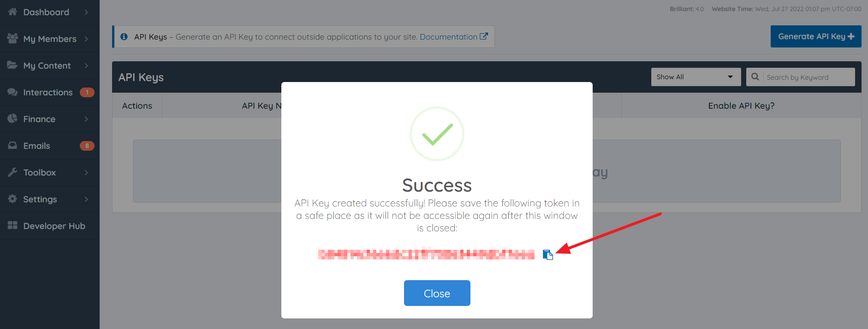
Task: Click the Dashboard home icon
Action: point(12,12)
